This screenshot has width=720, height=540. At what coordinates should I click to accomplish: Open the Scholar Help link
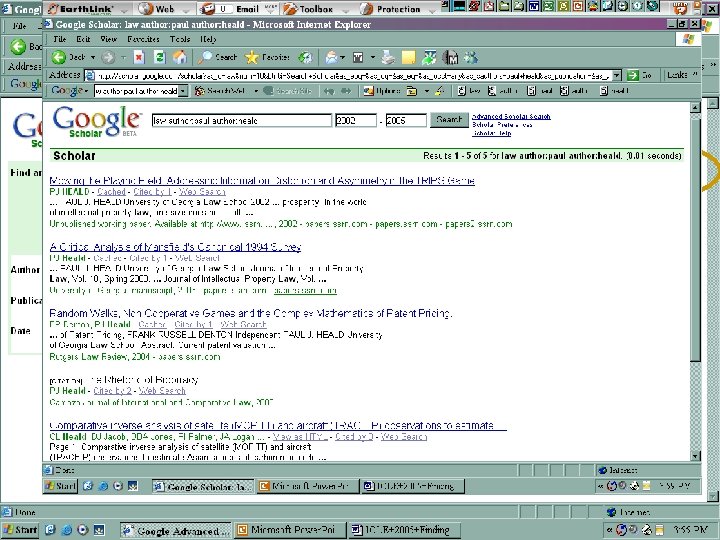[491, 133]
